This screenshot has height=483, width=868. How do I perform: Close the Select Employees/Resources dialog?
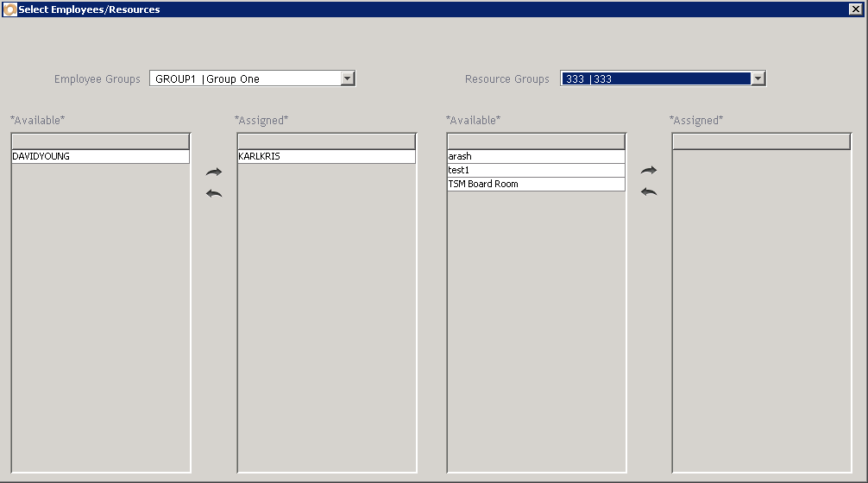pyautogui.click(x=856, y=9)
